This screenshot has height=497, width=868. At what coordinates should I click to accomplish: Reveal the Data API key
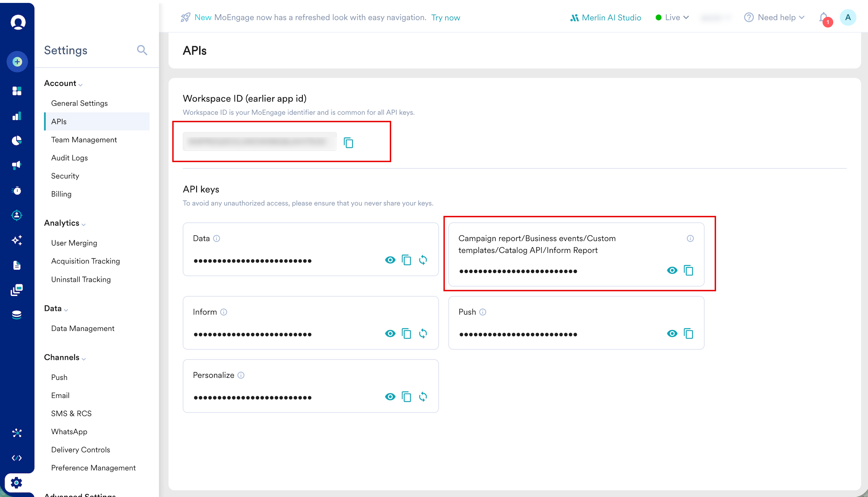[390, 260]
